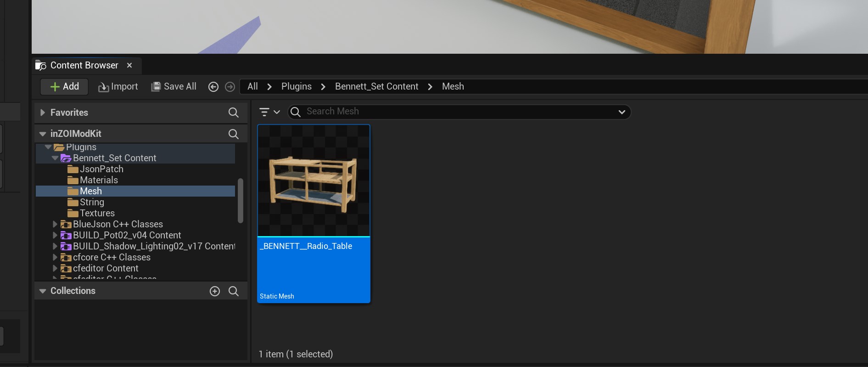
Task: Import assets with the Import button
Action: tap(118, 86)
